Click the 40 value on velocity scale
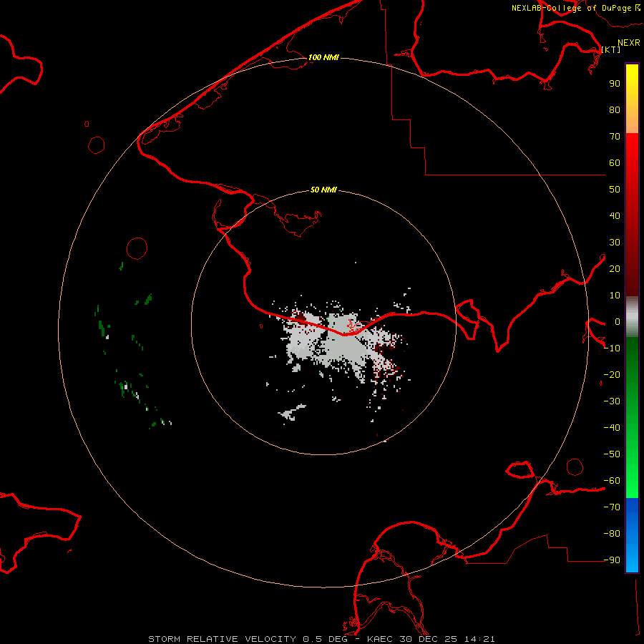 coord(615,216)
